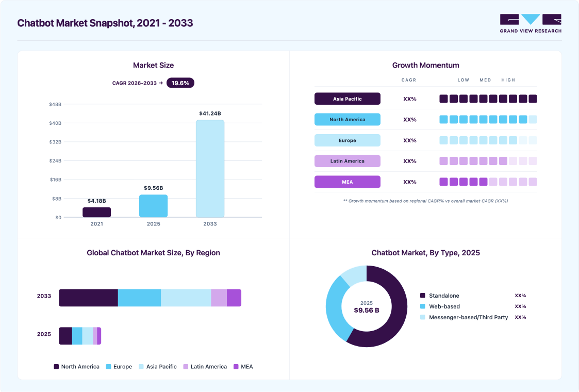Select the Latin America region label
Image resolution: width=579 pixels, height=392 pixels.
point(347,161)
